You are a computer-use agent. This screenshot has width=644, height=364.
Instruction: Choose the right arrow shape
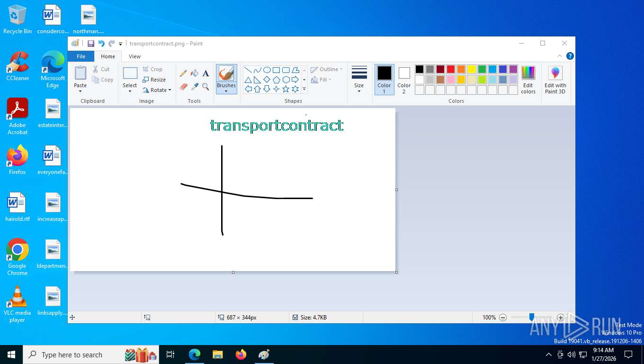pos(295,80)
